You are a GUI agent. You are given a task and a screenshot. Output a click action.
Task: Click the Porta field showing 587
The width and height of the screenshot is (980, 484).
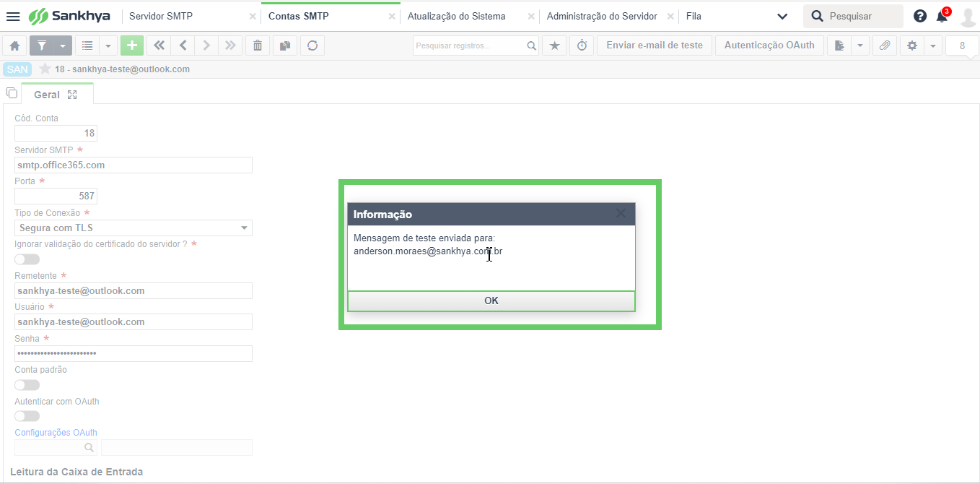click(56, 196)
